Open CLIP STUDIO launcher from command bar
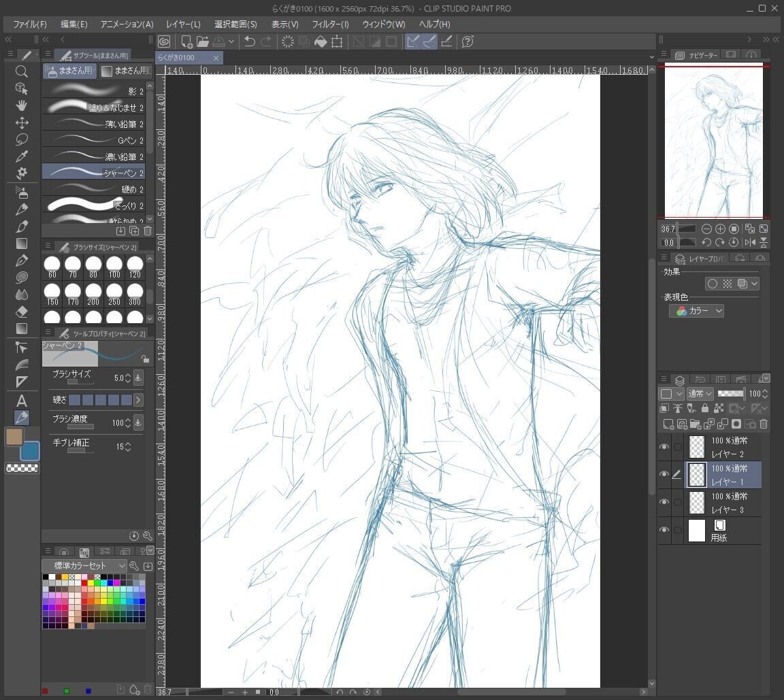 [x=164, y=41]
